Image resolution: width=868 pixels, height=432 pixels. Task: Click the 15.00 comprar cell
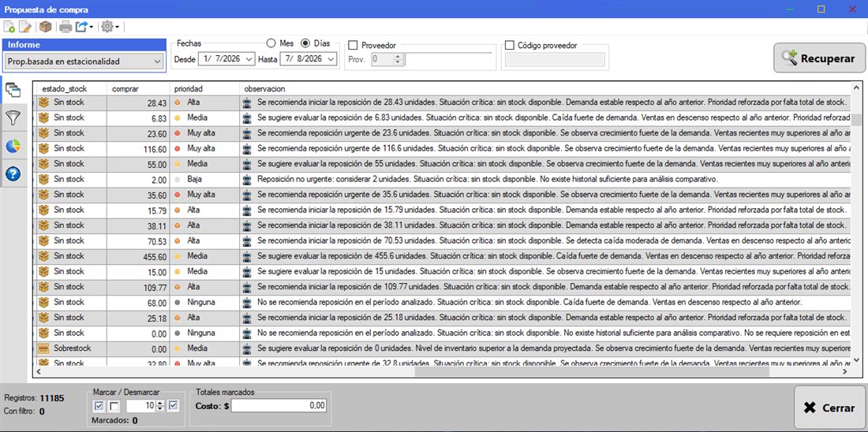pyautogui.click(x=138, y=272)
